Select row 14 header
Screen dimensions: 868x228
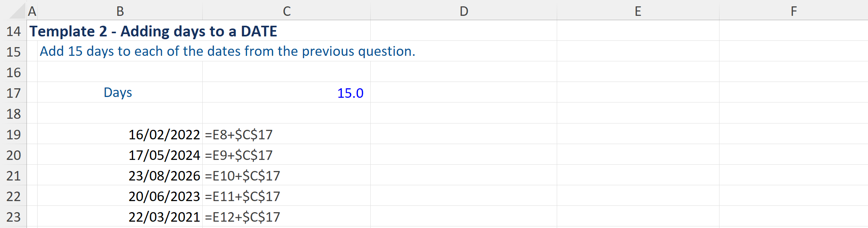click(x=13, y=31)
